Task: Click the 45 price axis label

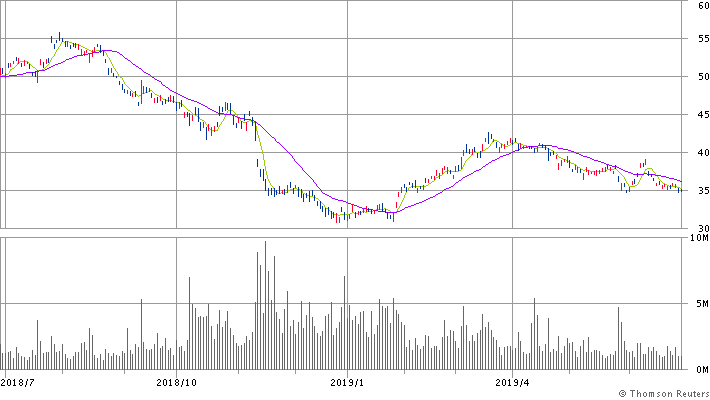Action: click(704, 115)
